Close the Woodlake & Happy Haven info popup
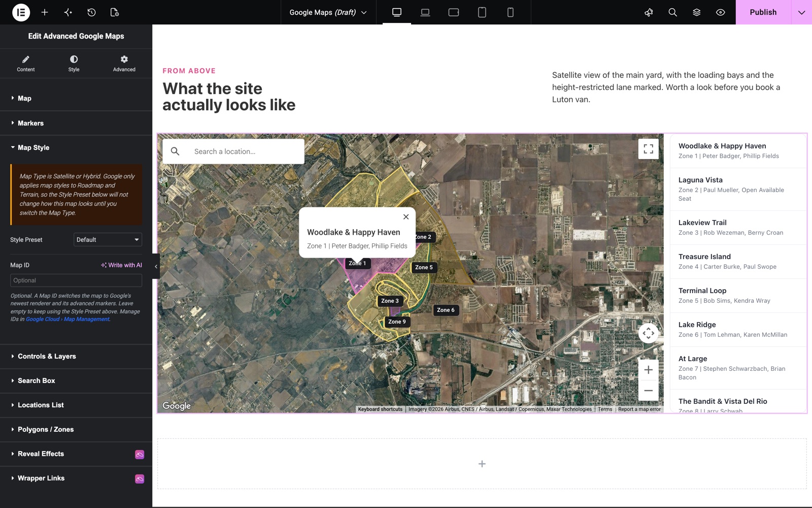The height and width of the screenshot is (508, 812). tap(406, 217)
